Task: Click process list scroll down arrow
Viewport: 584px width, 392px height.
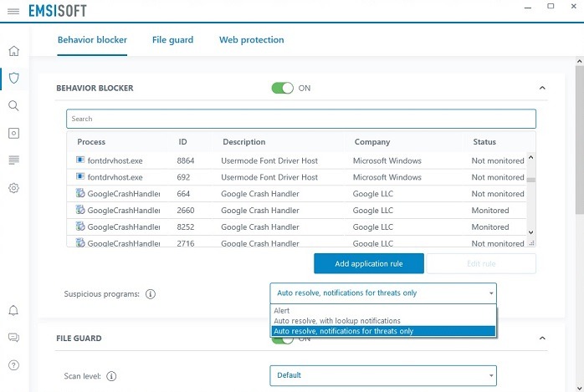Action: pyautogui.click(x=531, y=232)
